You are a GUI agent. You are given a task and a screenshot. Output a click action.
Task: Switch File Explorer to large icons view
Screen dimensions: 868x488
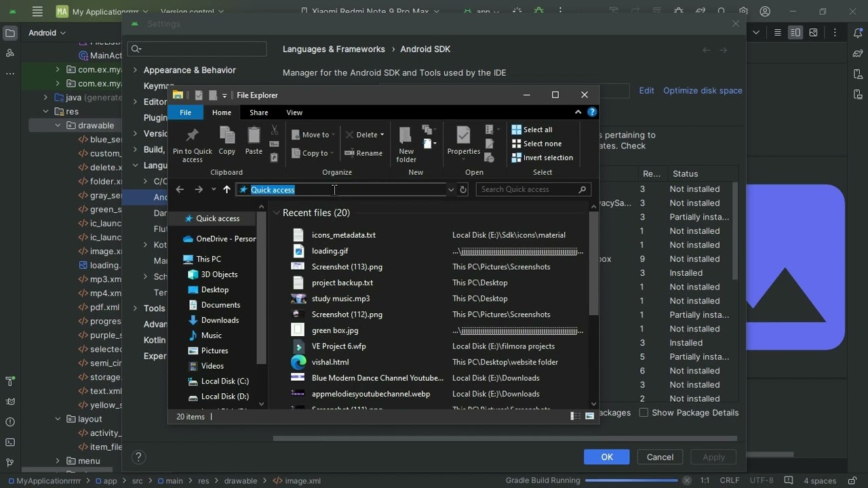(589, 416)
